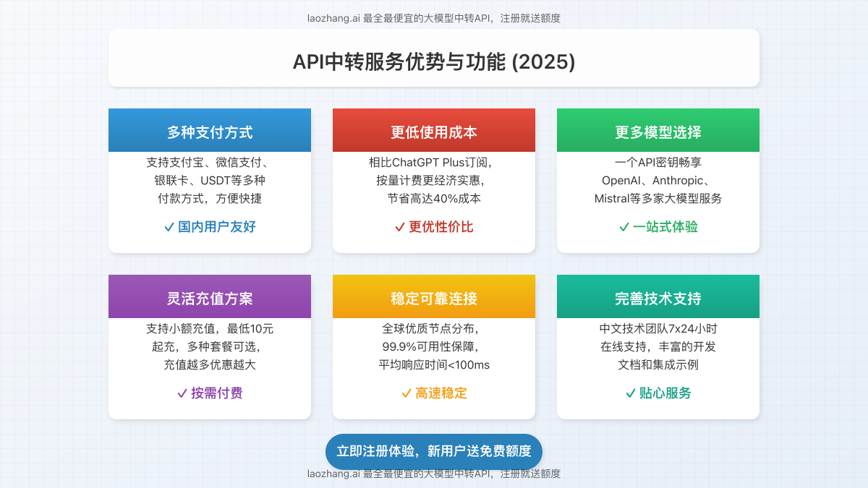Click the 贴心服务 label
868x488 pixels.
665,393
